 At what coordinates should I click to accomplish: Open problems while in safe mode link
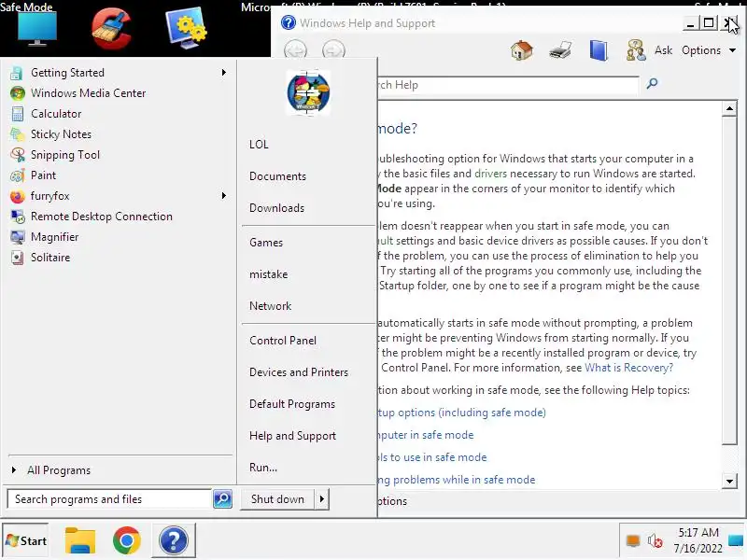click(x=457, y=480)
